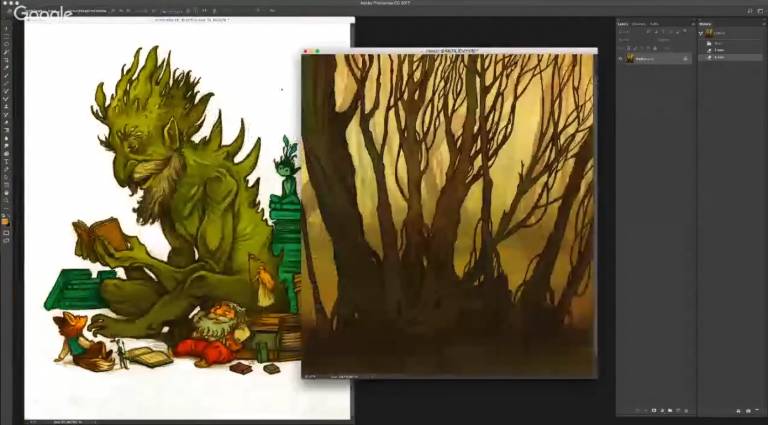Create new snapshot using History camera icon
This screenshot has height=425, width=768.
pos(747,411)
